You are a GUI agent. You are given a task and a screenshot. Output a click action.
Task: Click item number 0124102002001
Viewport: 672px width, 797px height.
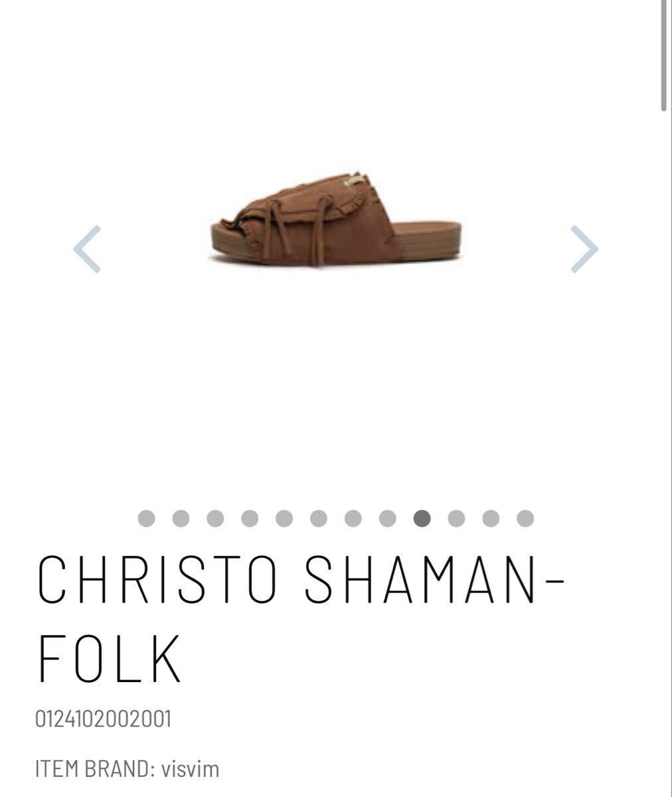[x=104, y=719]
